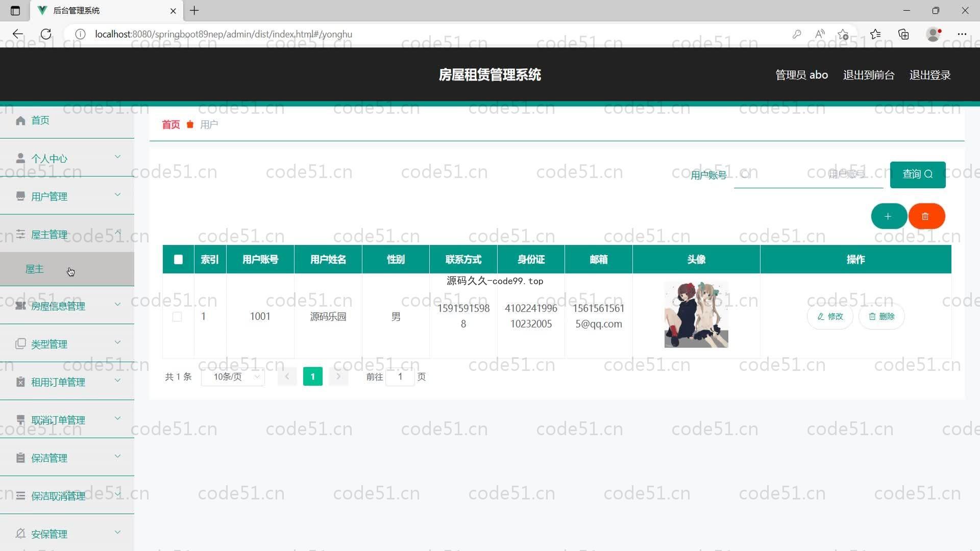This screenshot has width=980, height=551.
Task: Click the green add (+) button
Action: [x=888, y=216]
